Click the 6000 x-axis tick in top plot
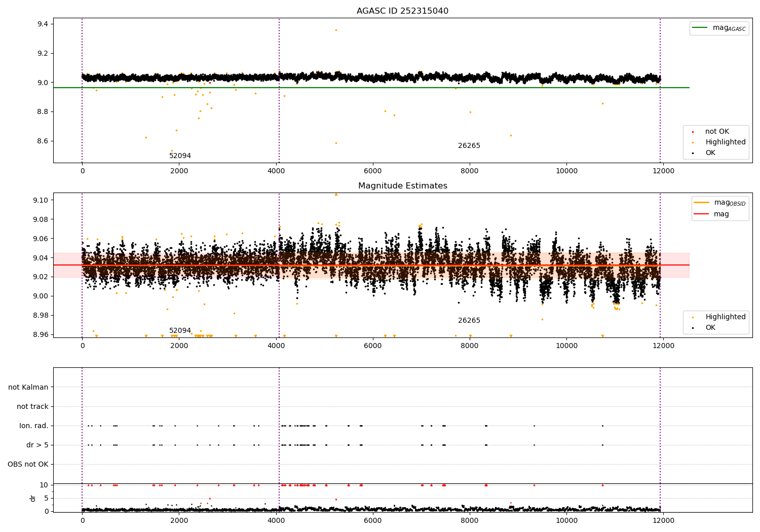This screenshot has width=760, height=532. click(373, 171)
